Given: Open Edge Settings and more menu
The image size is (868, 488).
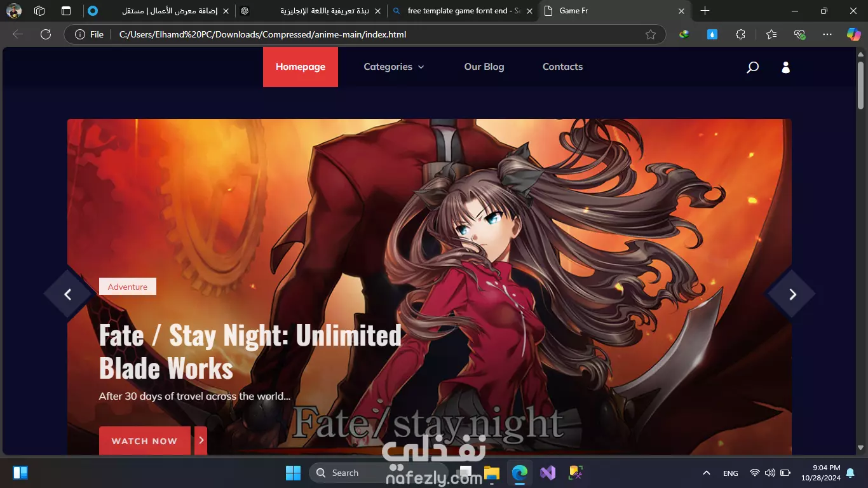Looking at the screenshot, I should point(827,34).
